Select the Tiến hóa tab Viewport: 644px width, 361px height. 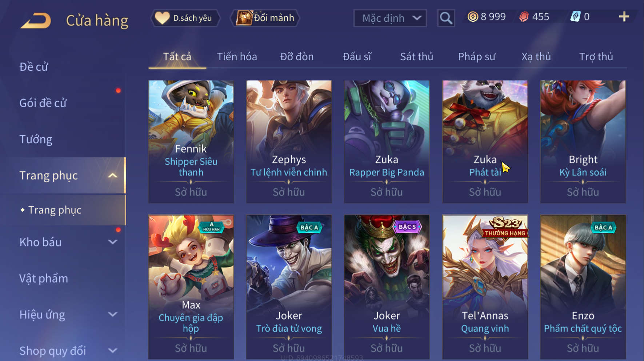[x=237, y=57]
